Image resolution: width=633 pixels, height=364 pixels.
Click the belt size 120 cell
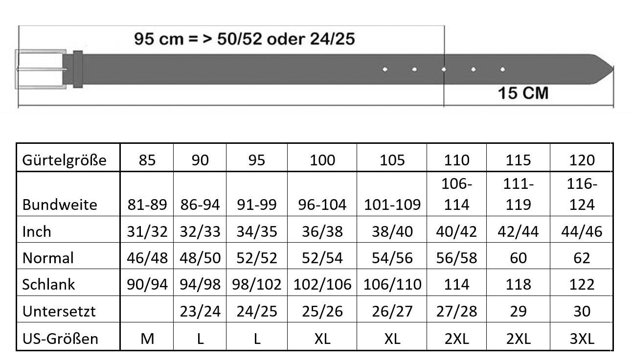(582, 159)
